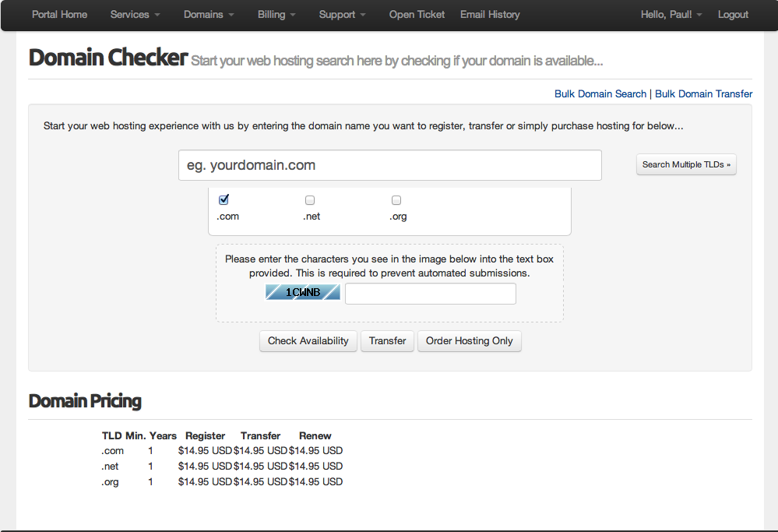Expand the Services dropdown menu
Image resolution: width=778 pixels, height=532 pixels.
point(135,14)
